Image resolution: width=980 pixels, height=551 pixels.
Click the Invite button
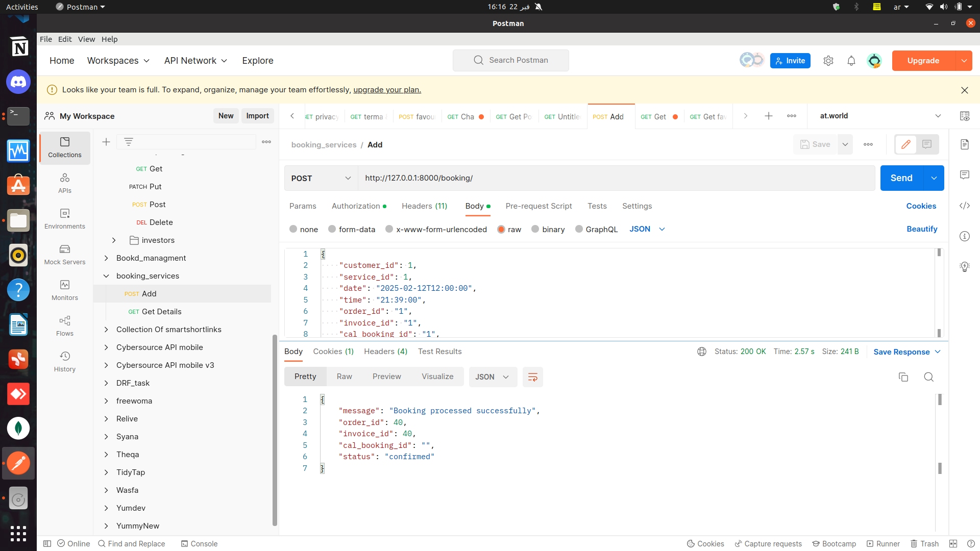tap(790, 61)
